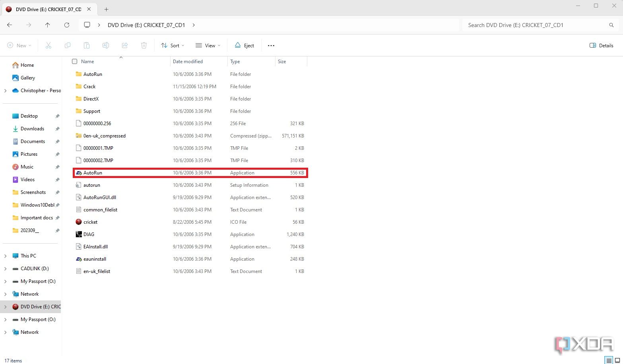
Task: Select the DirectX folder row
Action: coord(190,99)
